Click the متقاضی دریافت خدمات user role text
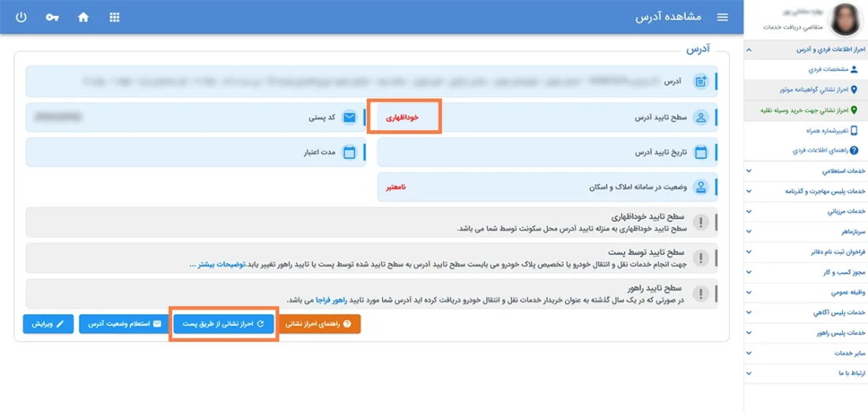868x412 pixels. (794, 27)
